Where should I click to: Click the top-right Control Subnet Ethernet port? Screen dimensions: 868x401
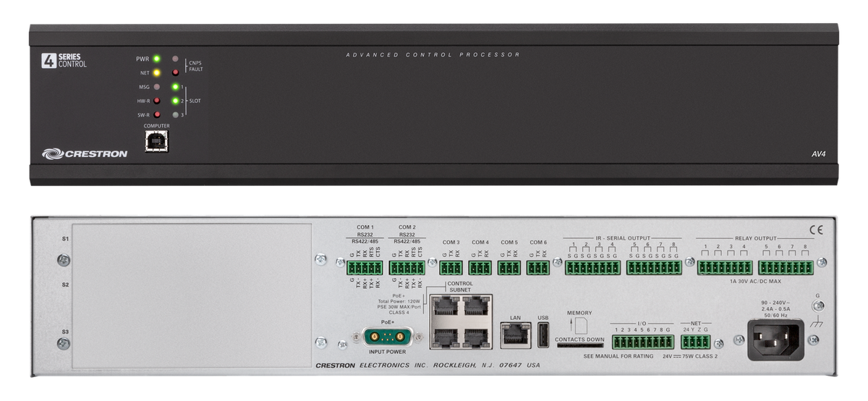point(475,307)
